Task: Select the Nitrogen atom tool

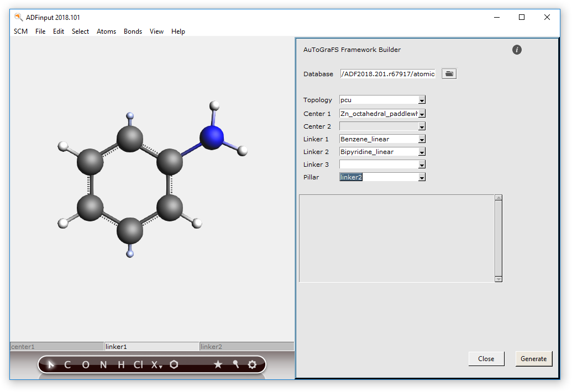Action: coord(103,365)
